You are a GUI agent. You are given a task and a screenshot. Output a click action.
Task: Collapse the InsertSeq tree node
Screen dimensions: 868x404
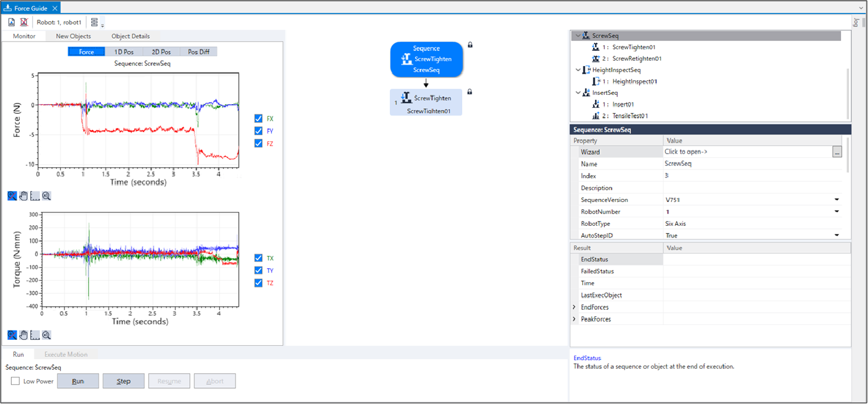(x=578, y=93)
